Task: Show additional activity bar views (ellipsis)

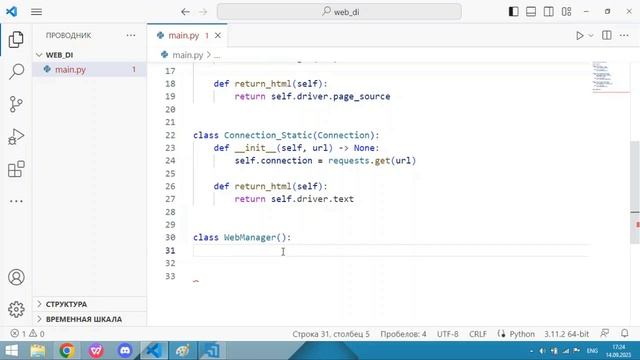Action: point(16,201)
